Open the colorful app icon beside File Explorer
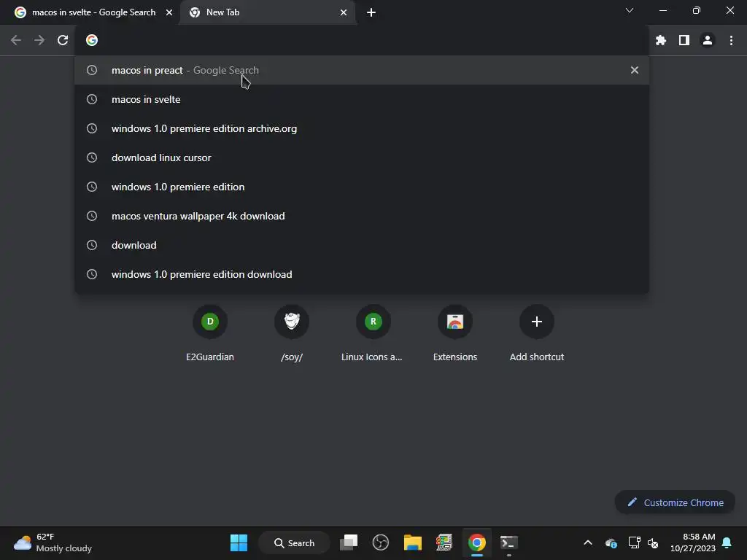The height and width of the screenshot is (560, 747). 444,542
